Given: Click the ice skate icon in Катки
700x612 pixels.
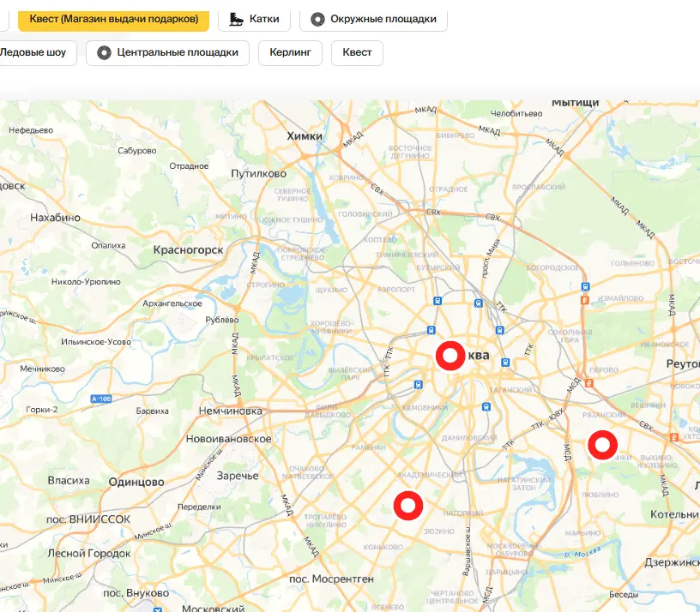Looking at the screenshot, I should click(236, 19).
